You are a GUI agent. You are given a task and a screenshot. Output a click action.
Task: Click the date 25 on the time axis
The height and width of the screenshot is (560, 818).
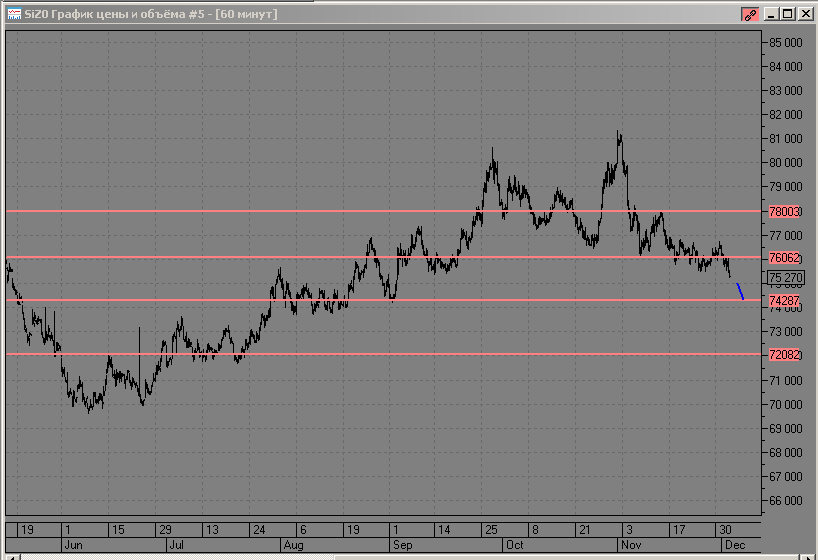tap(491, 530)
